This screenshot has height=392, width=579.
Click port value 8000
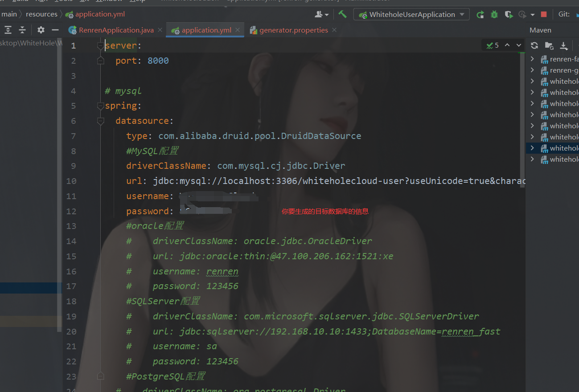(x=158, y=61)
